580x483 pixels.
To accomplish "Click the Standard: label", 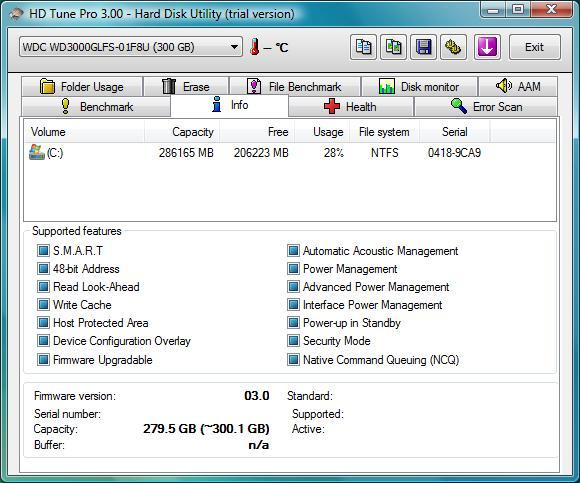I will [310, 396].
